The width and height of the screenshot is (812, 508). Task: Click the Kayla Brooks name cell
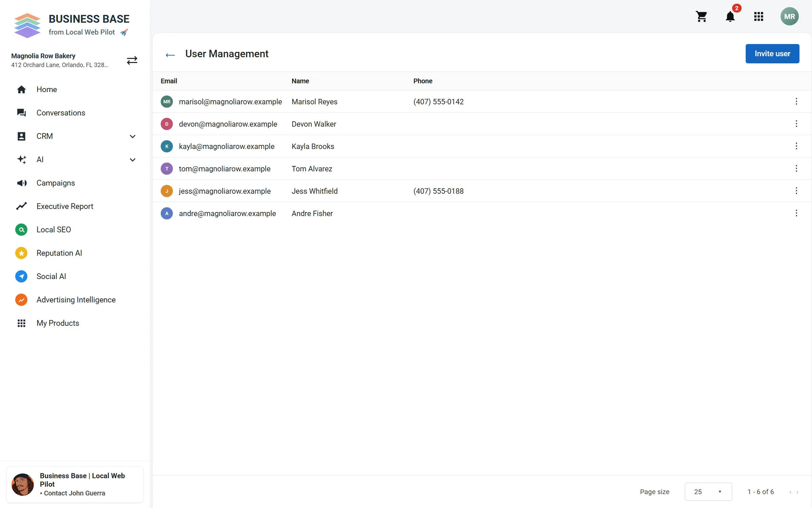point(313,146)
